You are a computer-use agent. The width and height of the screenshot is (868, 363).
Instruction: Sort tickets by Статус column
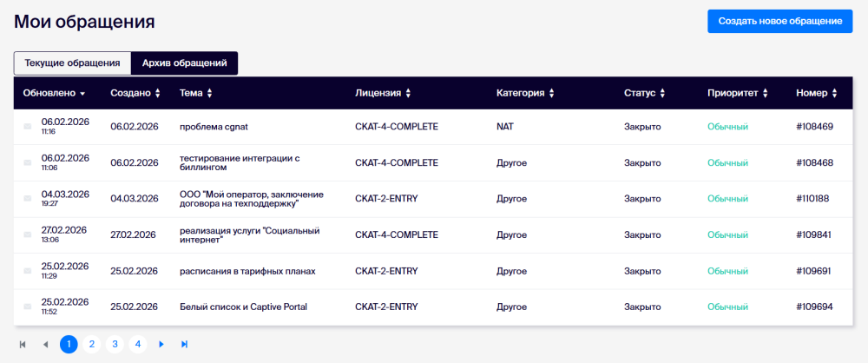[644, 93]
